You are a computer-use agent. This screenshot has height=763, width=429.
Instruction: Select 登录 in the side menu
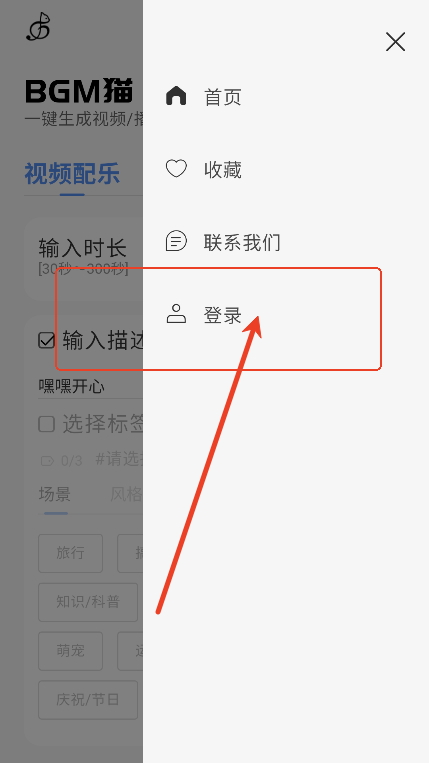pyautogui.click(x=223, y=315)
